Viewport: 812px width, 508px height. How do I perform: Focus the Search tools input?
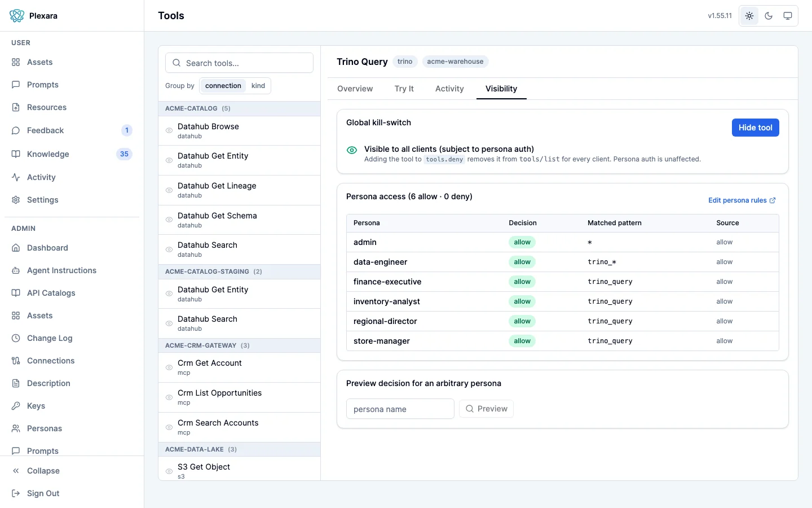[x=239, y=63]
